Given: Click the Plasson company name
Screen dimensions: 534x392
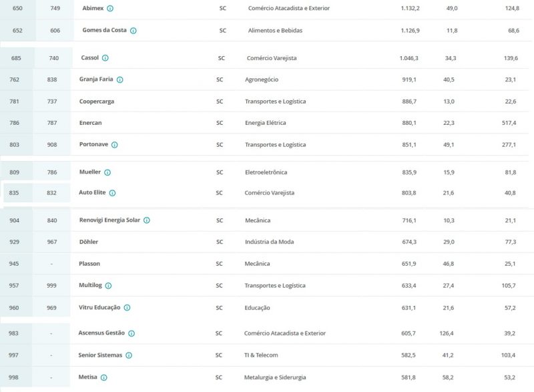Looking at the screenshot, I should pos(89,264).
